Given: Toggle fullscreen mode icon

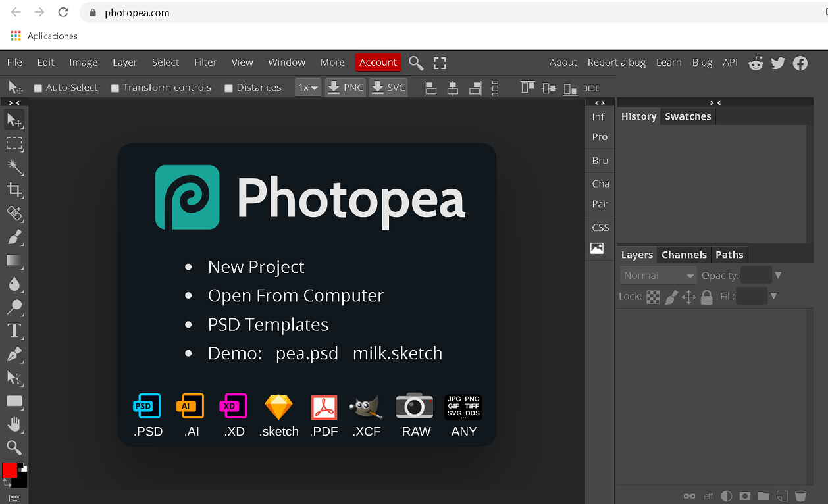Looking at the screenshot, I should click(440, 63).
